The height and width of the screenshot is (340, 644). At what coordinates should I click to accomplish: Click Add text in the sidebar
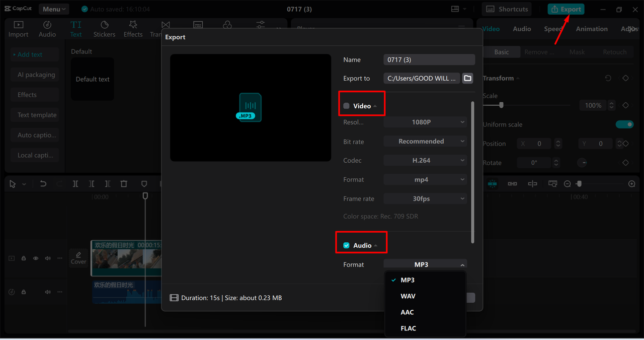coord(35,54)
